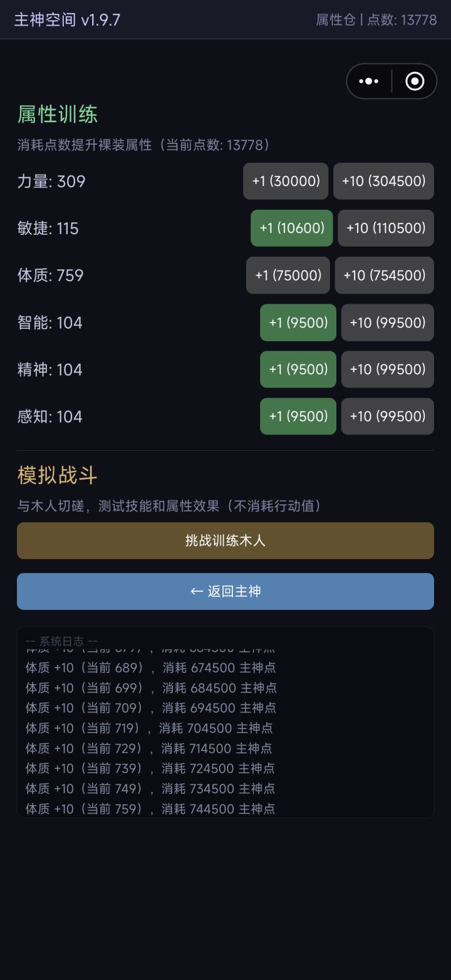Add +10 智能 for 99500 points
The height and width of the screenshot is (980, 451).
pyautogui.click(x=387, y=322)
